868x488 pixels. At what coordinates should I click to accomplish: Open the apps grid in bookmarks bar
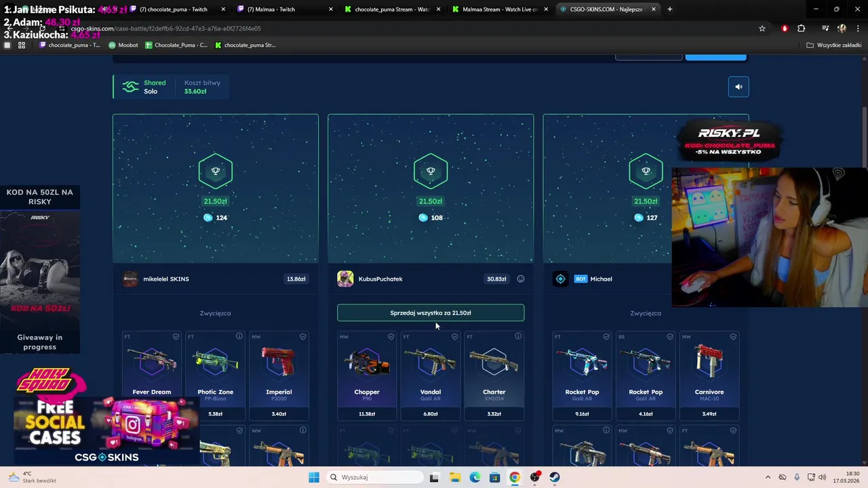[22, 45]
